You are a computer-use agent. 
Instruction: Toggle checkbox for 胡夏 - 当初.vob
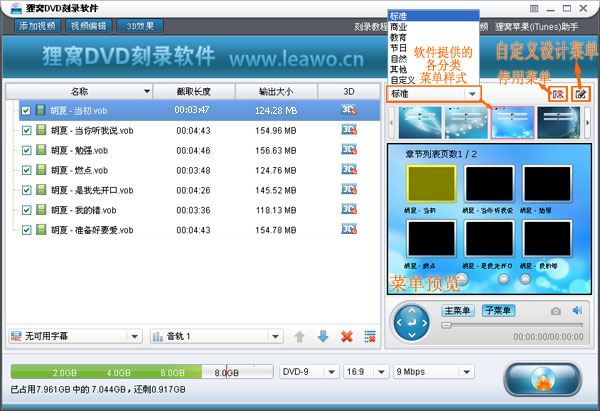click(26, 111)
